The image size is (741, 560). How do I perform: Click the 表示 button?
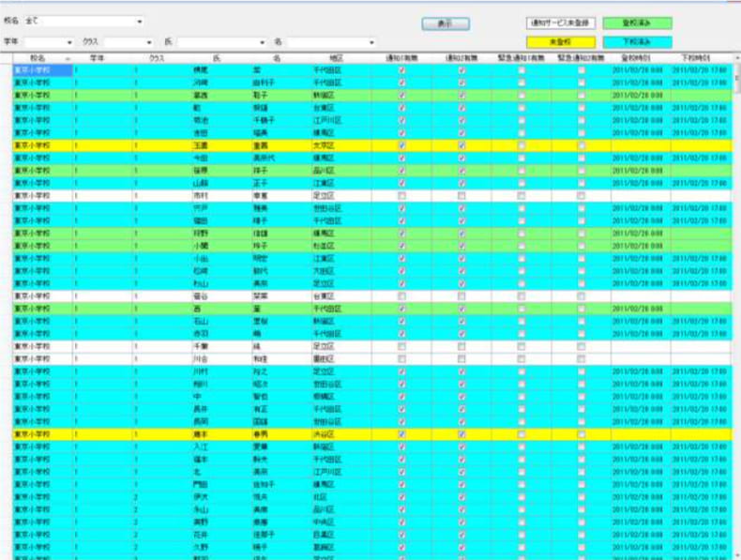pos(446,24)
